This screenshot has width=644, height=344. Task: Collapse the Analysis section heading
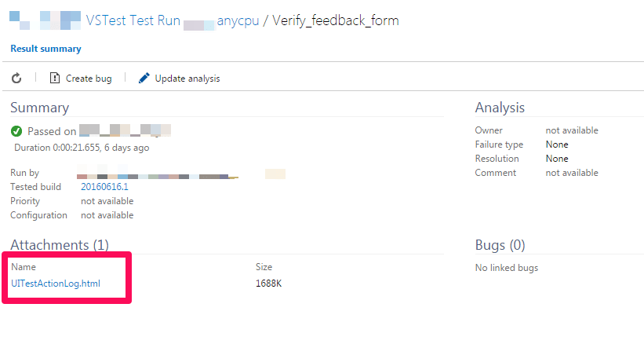point(500,108)
